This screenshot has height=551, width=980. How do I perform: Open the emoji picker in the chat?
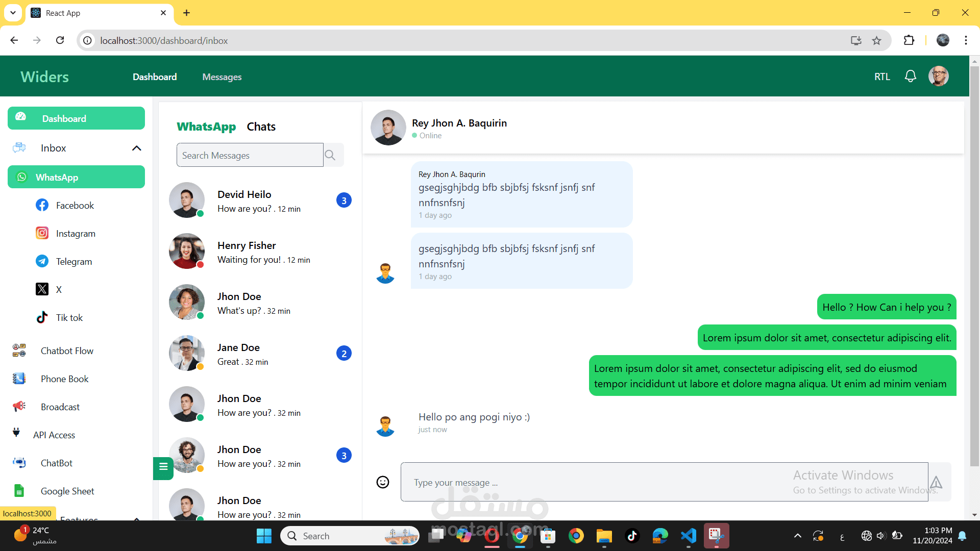pos(383,482)
